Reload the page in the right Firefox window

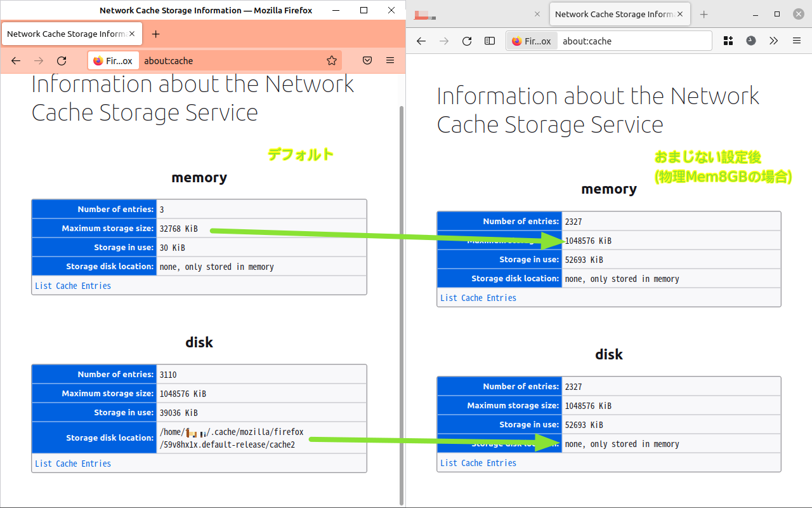click(467, 41)
